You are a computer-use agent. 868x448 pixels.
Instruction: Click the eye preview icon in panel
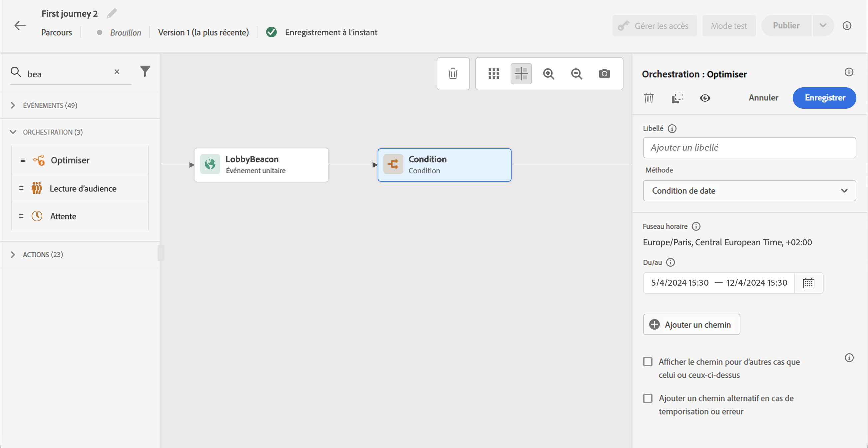[704, 98]
